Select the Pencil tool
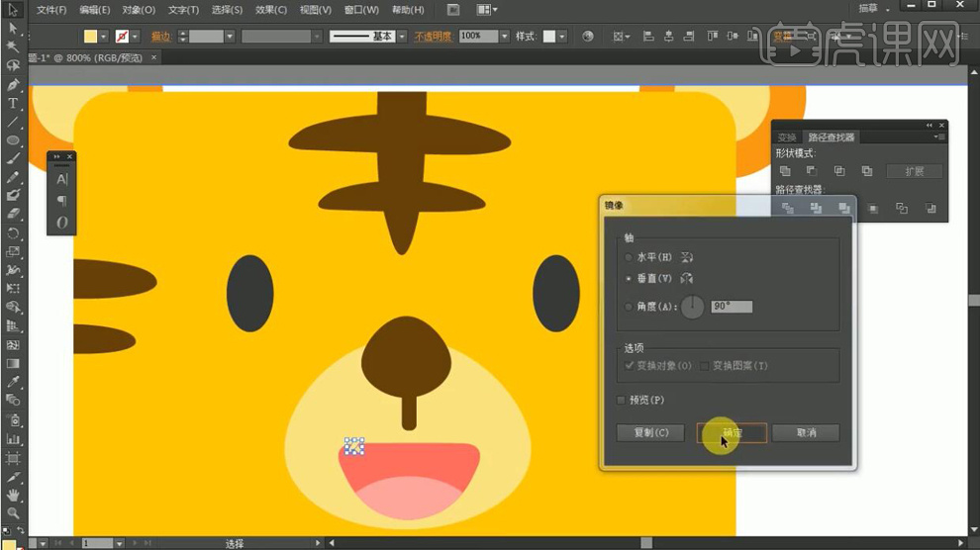 point(13,177)
